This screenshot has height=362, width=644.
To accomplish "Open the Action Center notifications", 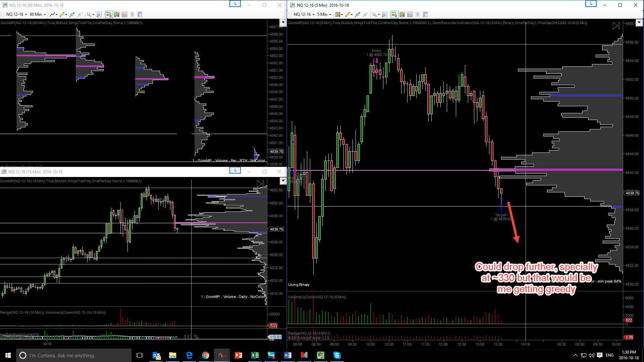I will [600, 355].
